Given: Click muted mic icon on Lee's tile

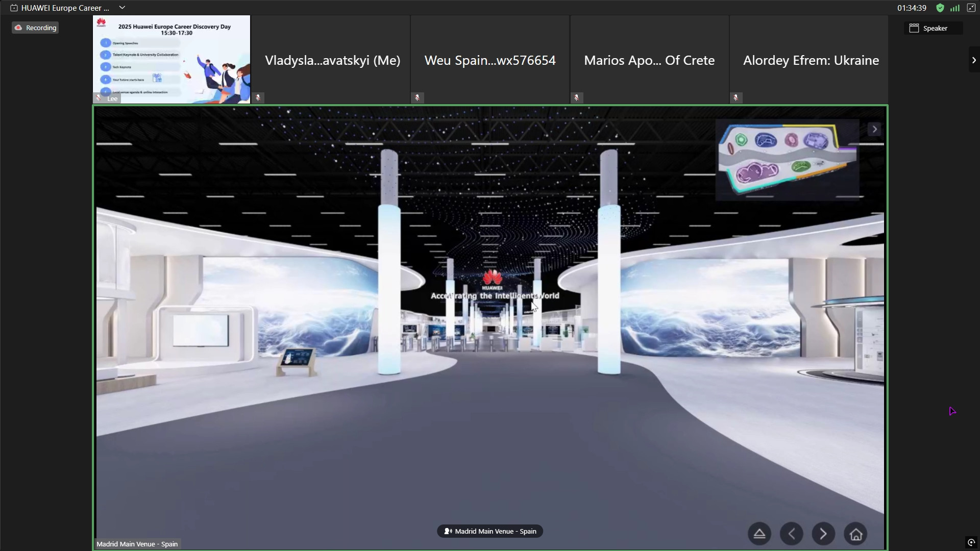Looking at the screenshot, I should tap(99, 98).
